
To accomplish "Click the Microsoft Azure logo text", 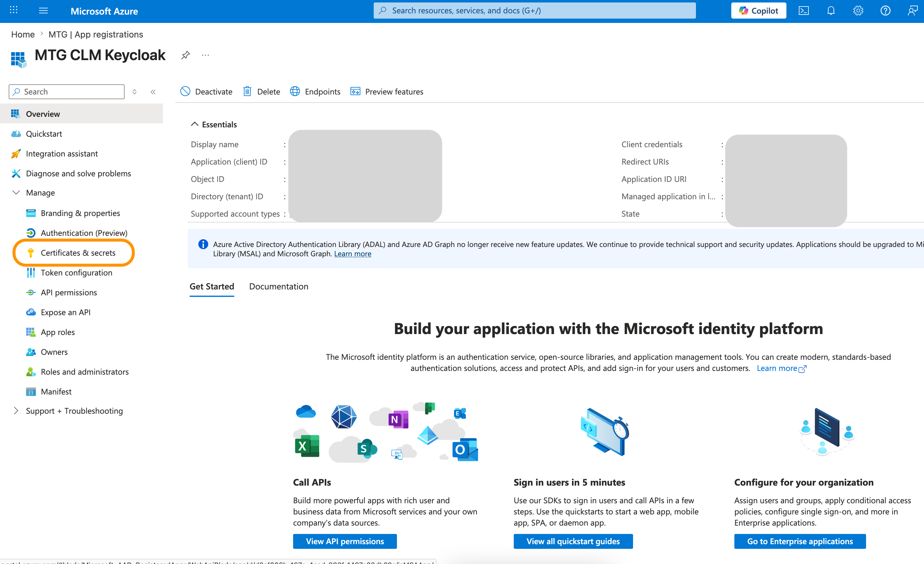I will tap(104, 11).
